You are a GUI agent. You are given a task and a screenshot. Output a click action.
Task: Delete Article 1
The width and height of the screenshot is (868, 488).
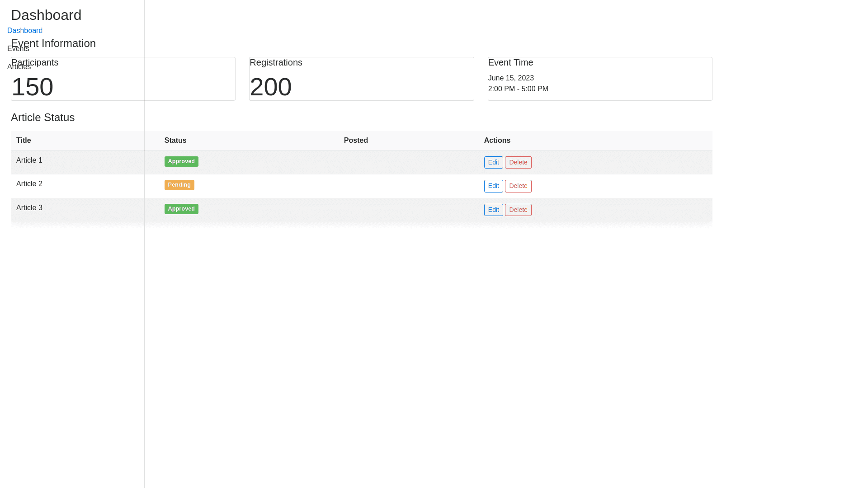[518, 162]
